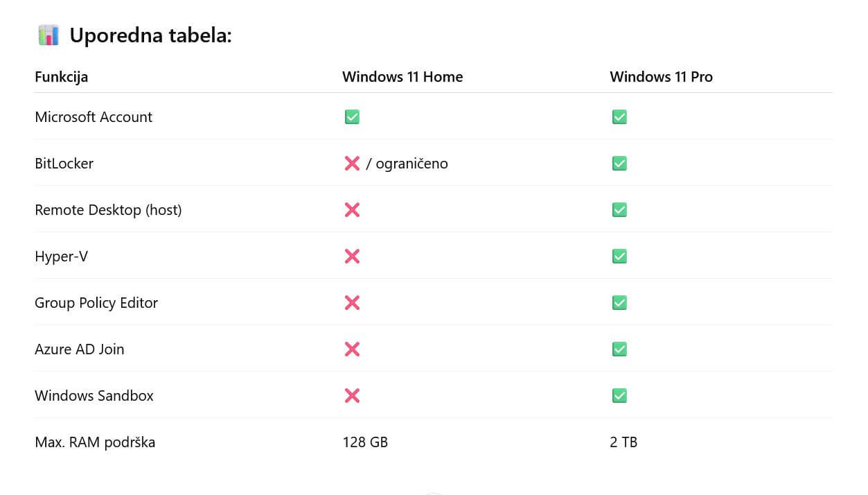Click red X in Hyper-V row
Screen dimensions: 868x495
352,257
